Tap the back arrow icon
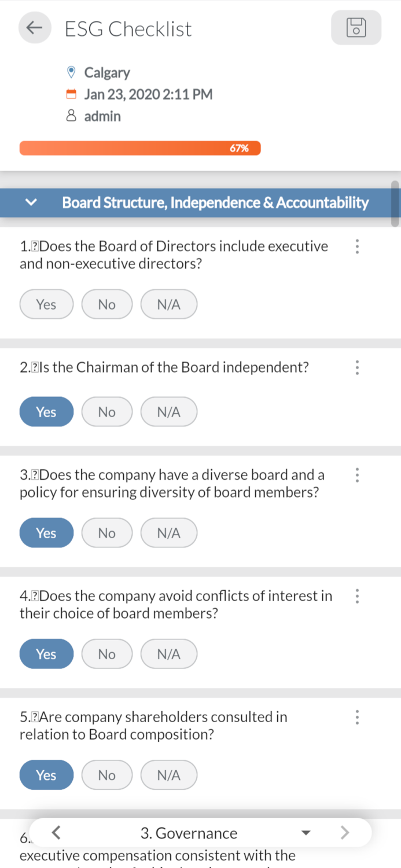401x868 pixels. pyautogui.click(x=35, y=28)
